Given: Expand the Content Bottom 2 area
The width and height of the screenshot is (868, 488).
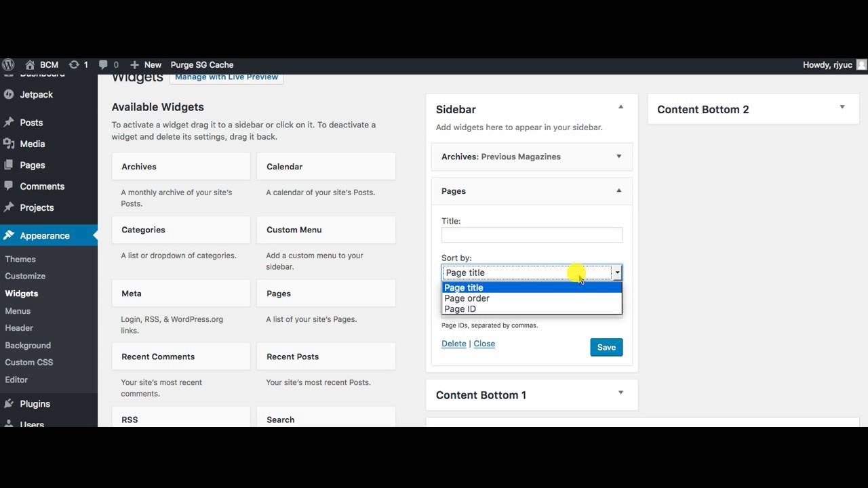Looking at the screenshot, I should point(842,107).
